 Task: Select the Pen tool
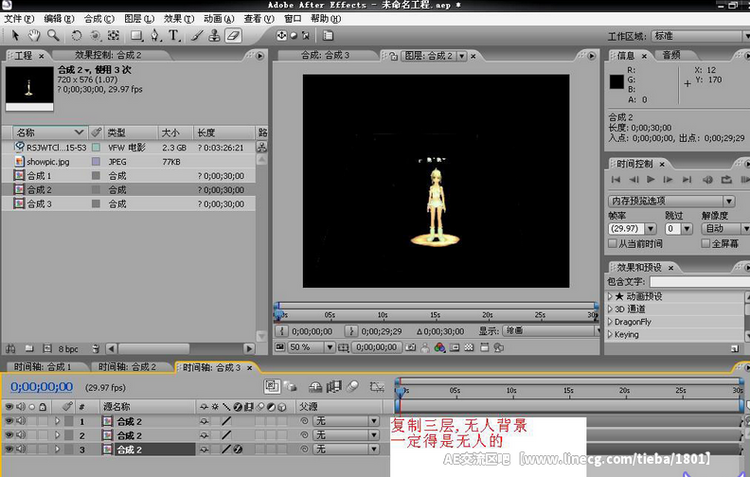[x=155, y=36]
